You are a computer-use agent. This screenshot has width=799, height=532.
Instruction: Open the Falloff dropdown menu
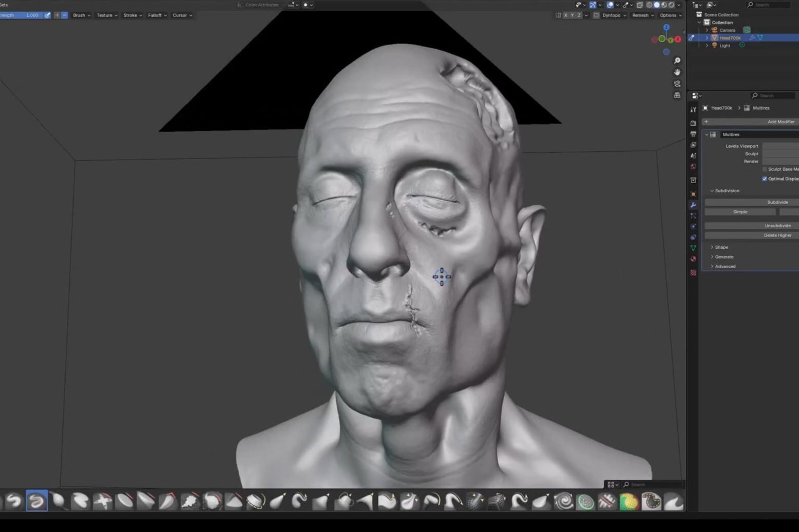pos(157,15)
